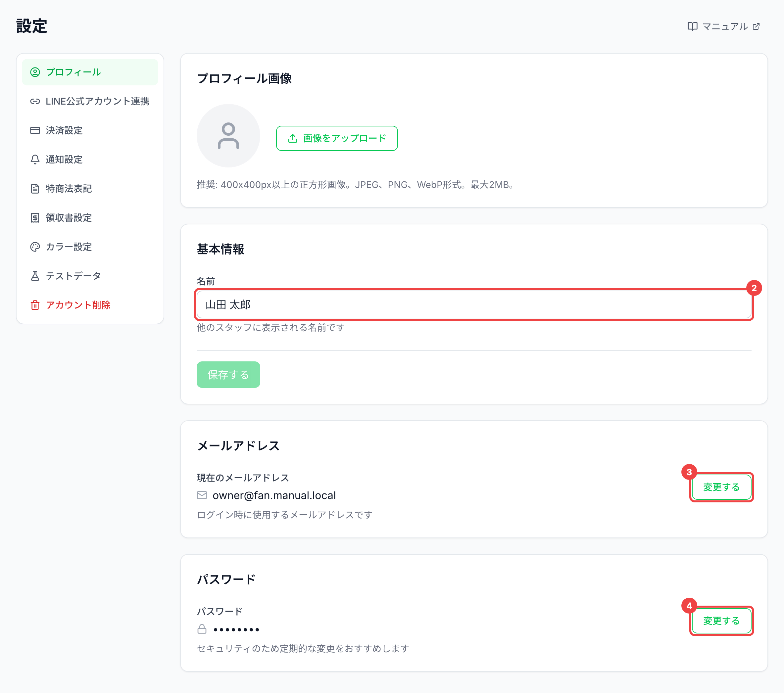
Task: Click the external-link icon after マニュアル
Action: point(756,26)
